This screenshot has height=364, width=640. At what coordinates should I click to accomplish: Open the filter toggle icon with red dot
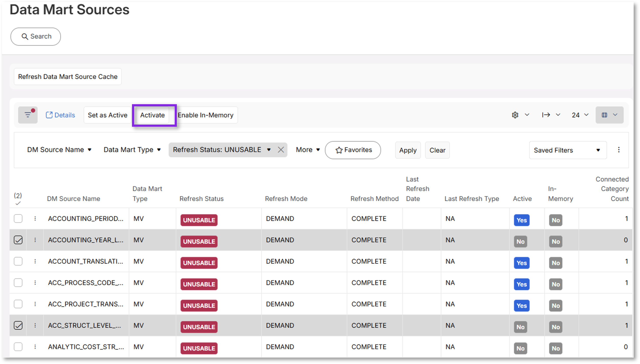click(28, 115)
